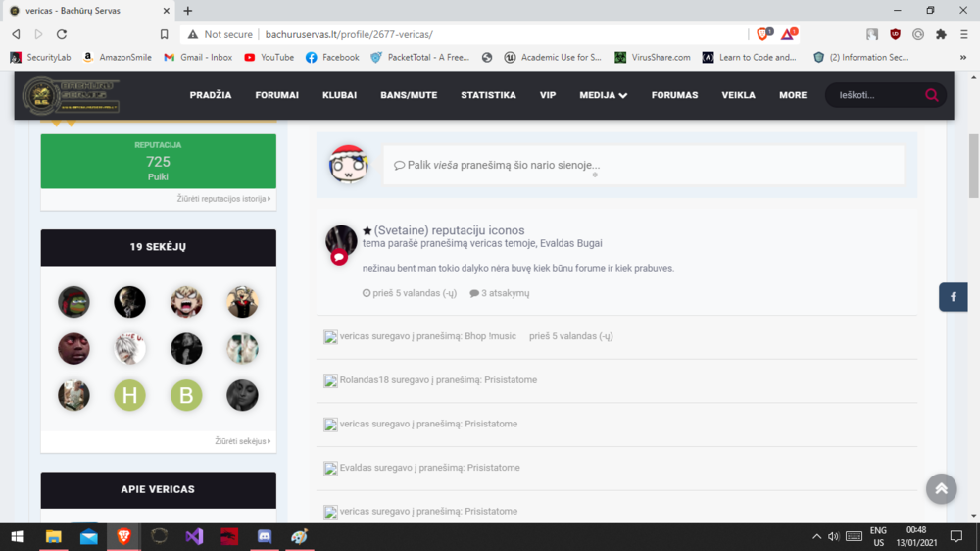Open 'Žiūrėti reputacijos istoriją' link
This screenshot has width=980, height=551.
pos(223,199)
